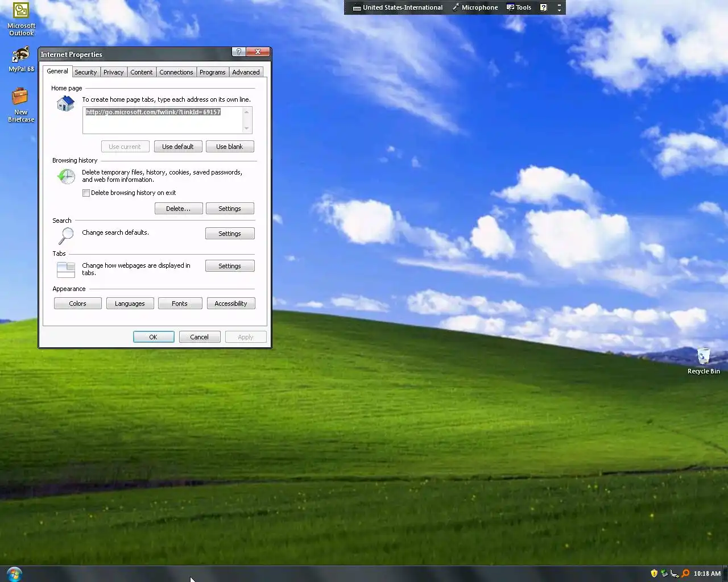Check Delete browsing history on exit
The width and height of the screenshot is (728, 582).
tap(86, 193)
